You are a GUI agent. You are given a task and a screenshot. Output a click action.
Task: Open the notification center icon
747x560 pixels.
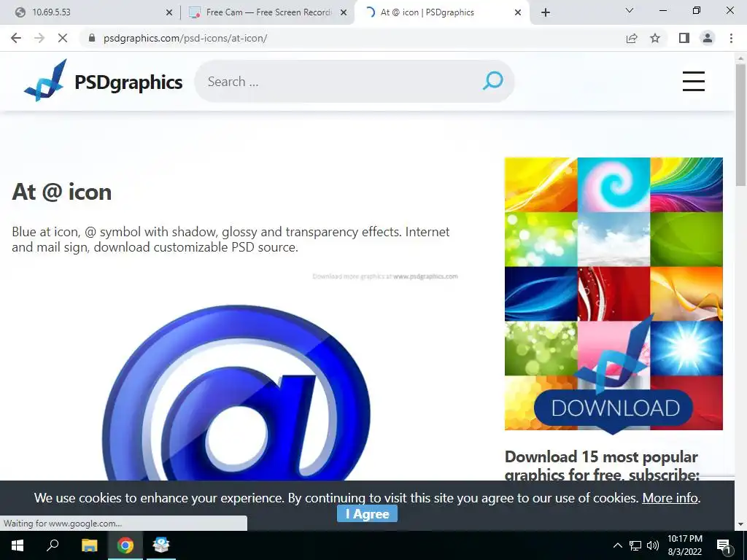(724, 545)
